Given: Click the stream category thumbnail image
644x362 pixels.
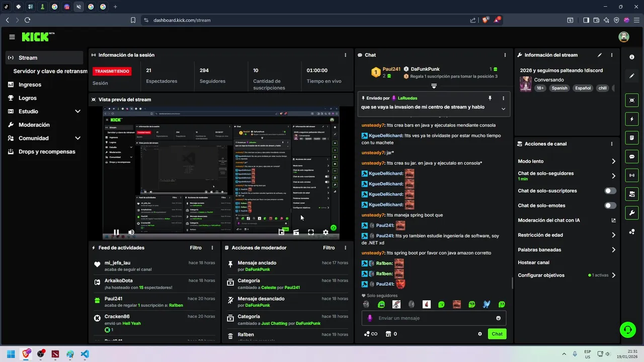Looking at the screenshot, I should pyautogui.click(x=526, y=84).
